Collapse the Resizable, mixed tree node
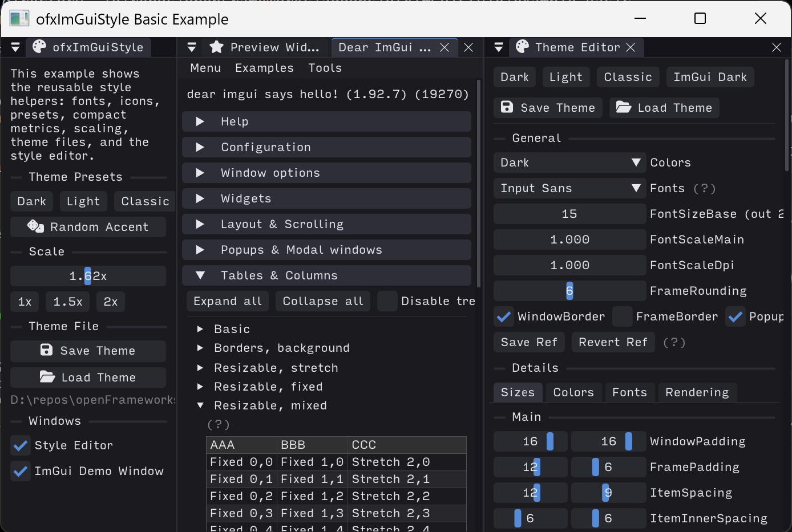The image size is (792, 532). click(200, 405)
